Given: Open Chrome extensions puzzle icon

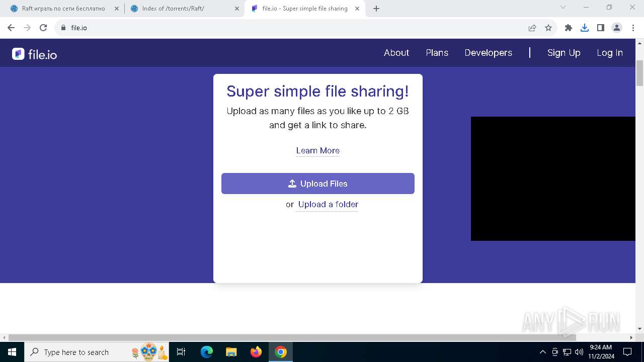Looking at the screenshot, I should (x=569, y=28).
